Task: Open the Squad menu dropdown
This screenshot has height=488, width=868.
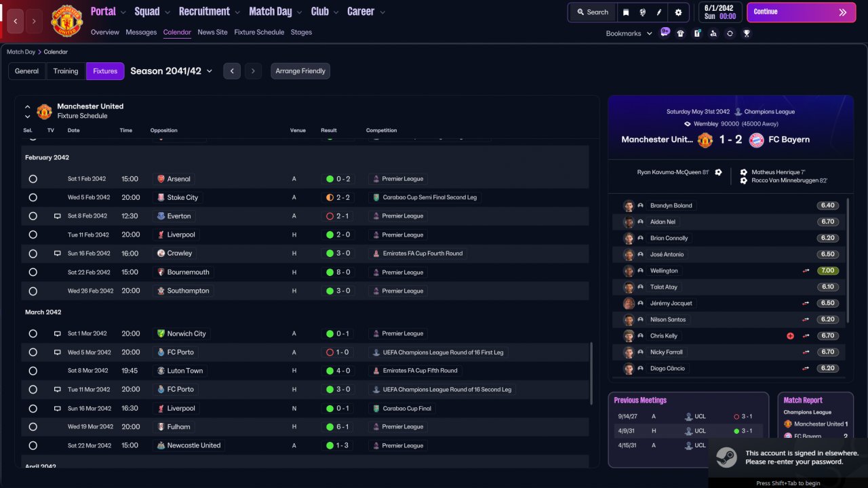Action: 152,12
